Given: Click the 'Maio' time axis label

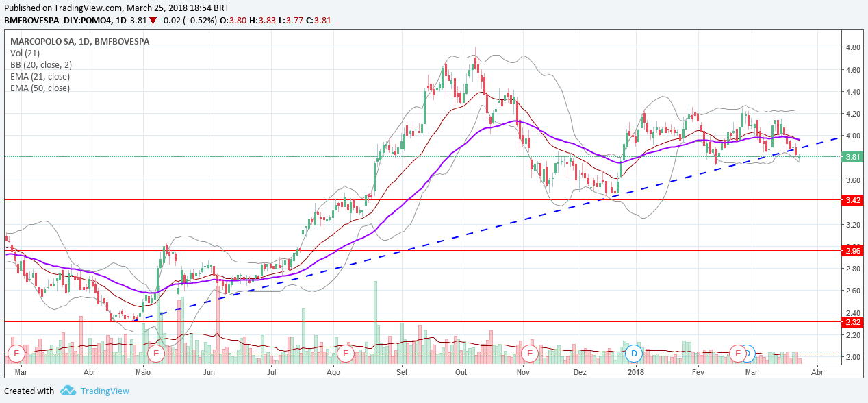Looking at the screenshot, I should click(x=143, y=373).
